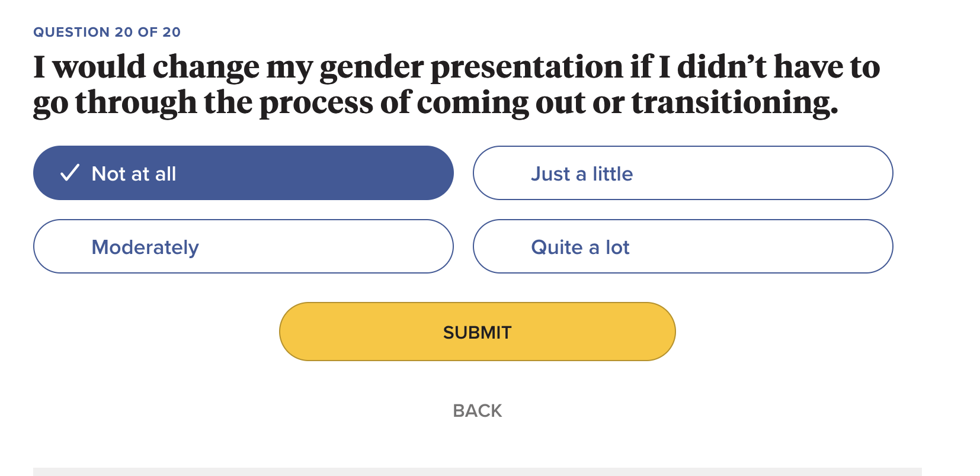Choose the "Just a little" option
This screenshot has height=476, width=980.
point(683,173)
